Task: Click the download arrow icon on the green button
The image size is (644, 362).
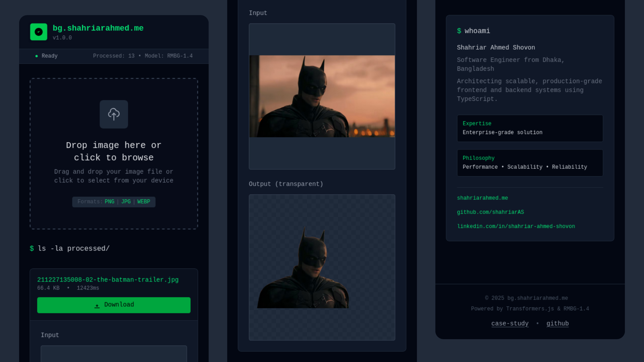Action: tap(97, 305)
